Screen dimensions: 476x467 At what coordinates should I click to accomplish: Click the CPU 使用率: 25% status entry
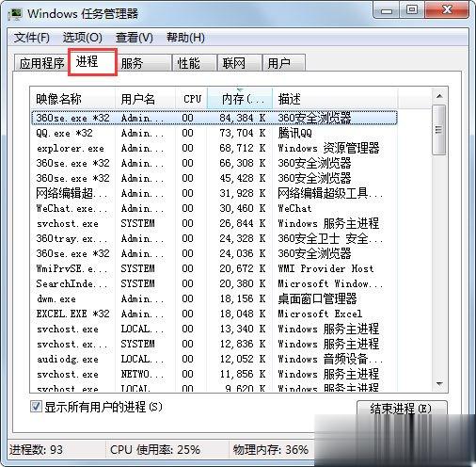(x=155, y=450)
